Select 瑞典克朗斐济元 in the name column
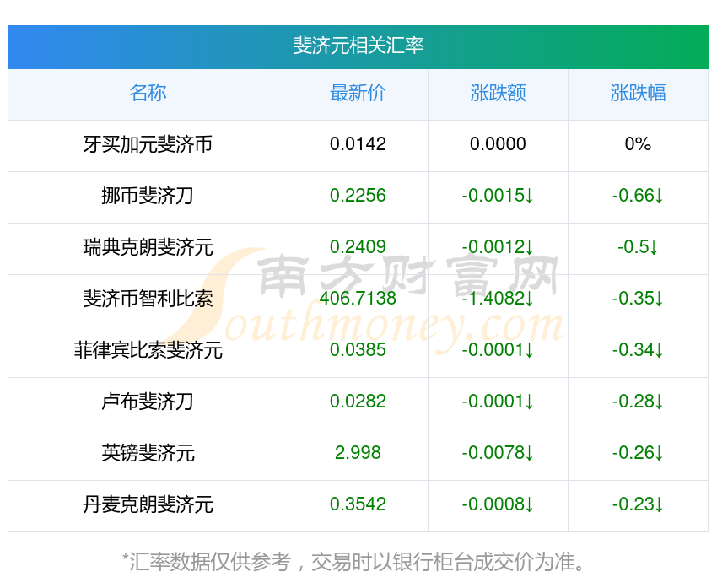This screenshot has height=588, width=717. 148,247
